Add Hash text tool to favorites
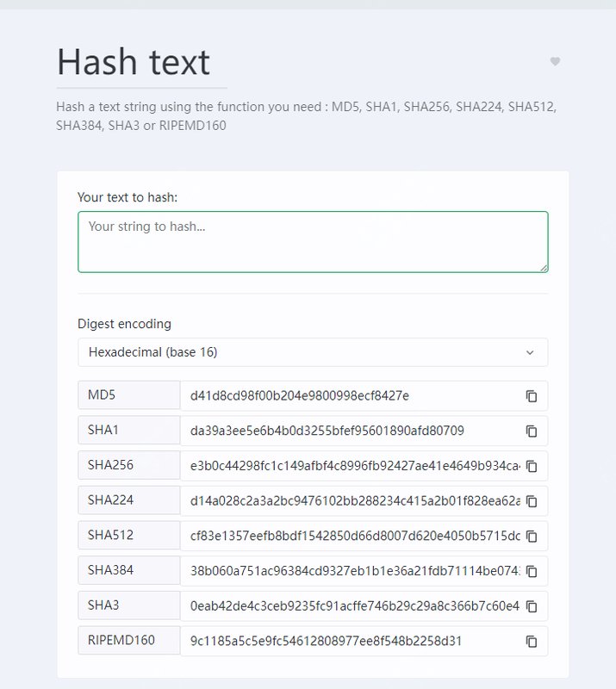Screen dimensions: 616x689 [x=555, y=61]
